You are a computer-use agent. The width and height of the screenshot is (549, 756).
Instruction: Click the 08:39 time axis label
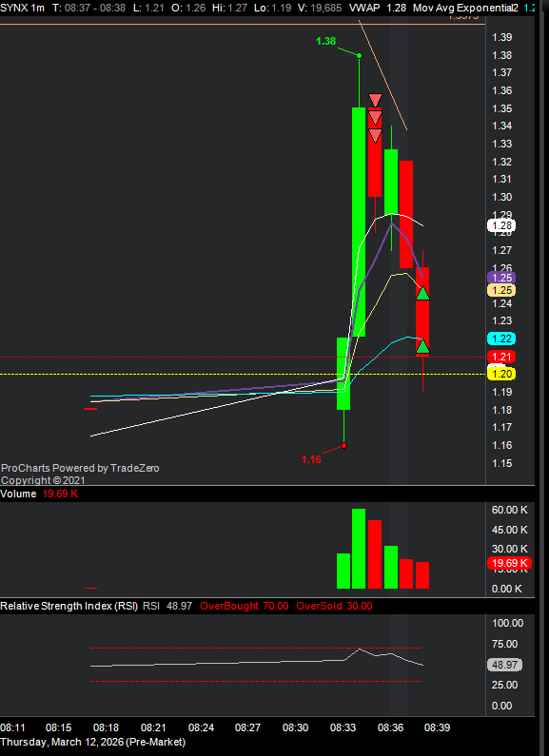click(x=437, y=727)
